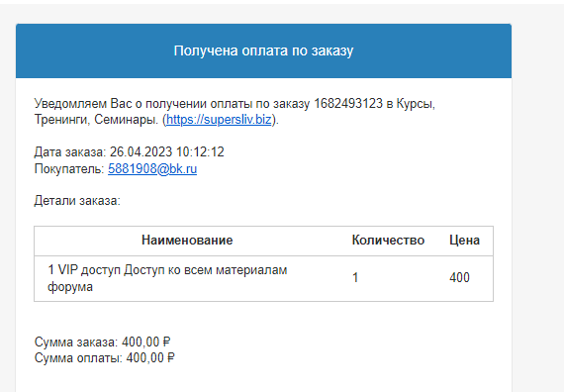Click the 'Курсы,' text in first line
The width and height of the screenshot is (564, 392).
click(x=416, y=104)
